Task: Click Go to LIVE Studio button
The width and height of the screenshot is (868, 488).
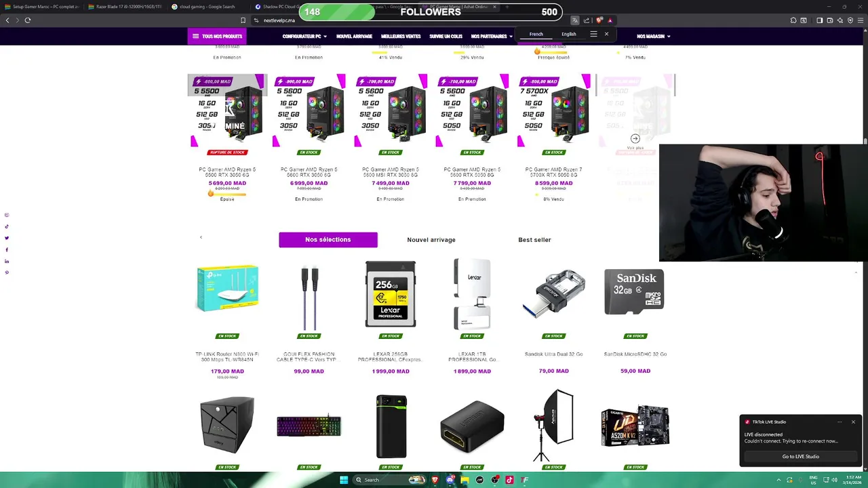Action: tap(801, 456)
